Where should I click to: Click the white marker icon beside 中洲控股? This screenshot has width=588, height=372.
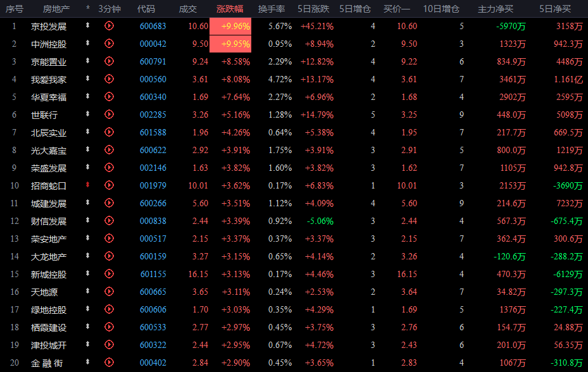pos(88,44)
